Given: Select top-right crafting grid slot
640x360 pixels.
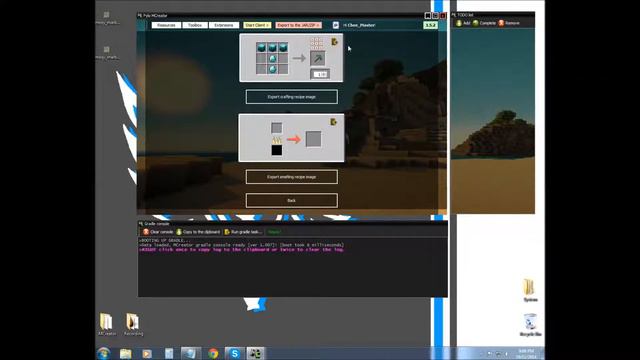Looking at the screenshot, I should click(x=283, y=48).
